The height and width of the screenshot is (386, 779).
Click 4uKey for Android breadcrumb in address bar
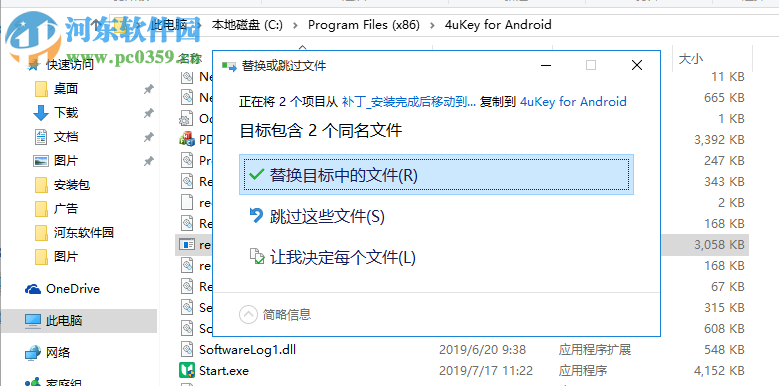click(x=498, y=25)
